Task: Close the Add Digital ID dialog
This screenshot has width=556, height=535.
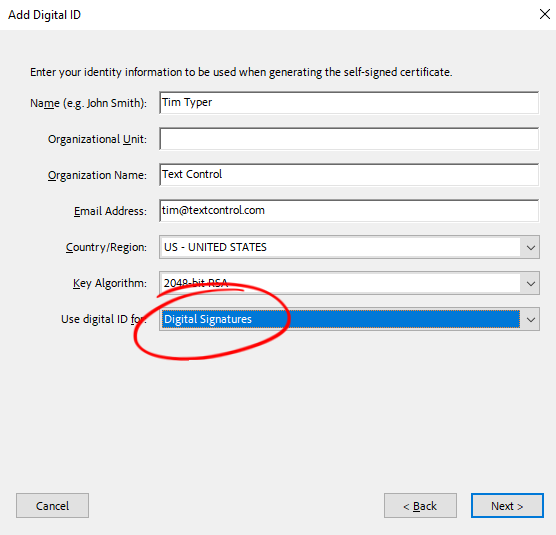Action: (545, 15)
